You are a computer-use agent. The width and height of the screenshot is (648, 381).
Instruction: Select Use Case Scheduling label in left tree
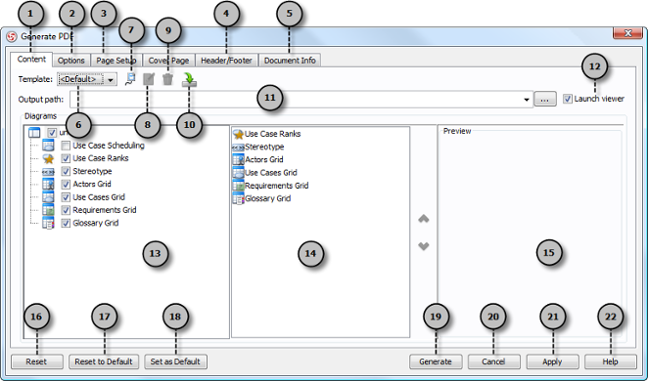point(108,145)
